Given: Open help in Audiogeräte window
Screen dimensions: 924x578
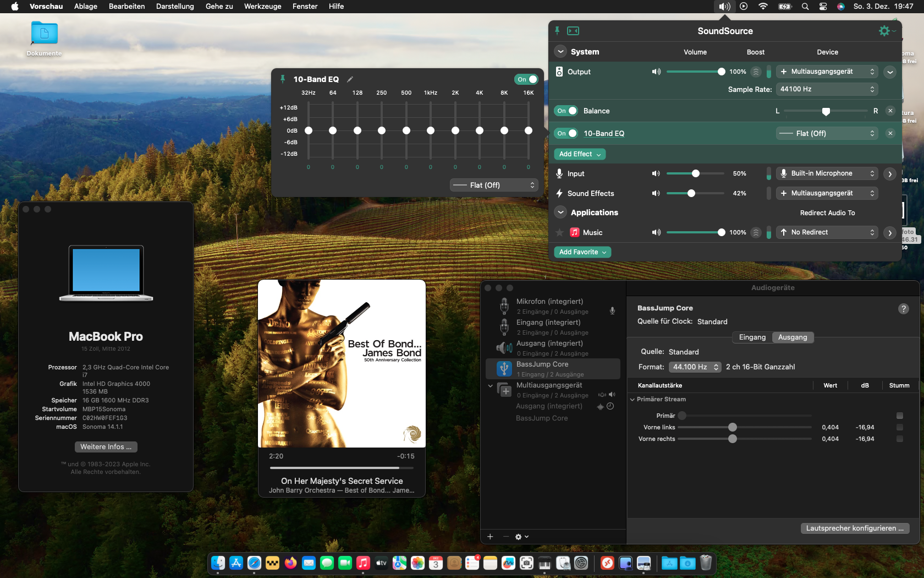Looking at the screenshot, I should [903, 309].
